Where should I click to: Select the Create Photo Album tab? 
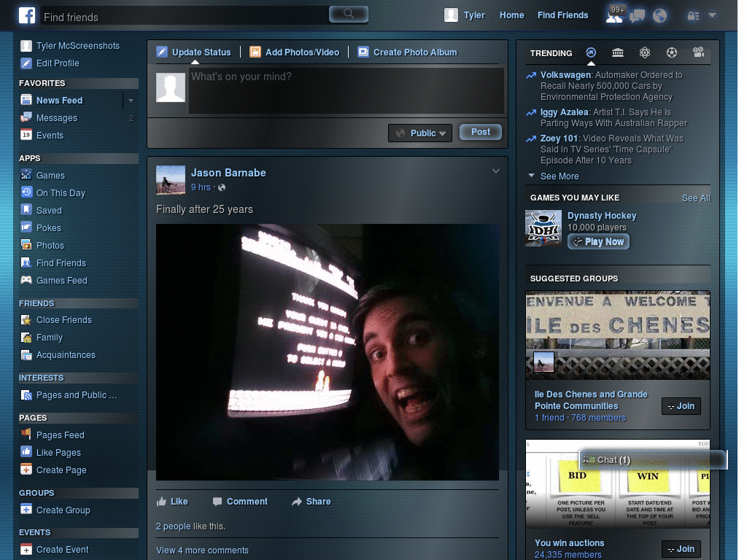click(407, 52)
